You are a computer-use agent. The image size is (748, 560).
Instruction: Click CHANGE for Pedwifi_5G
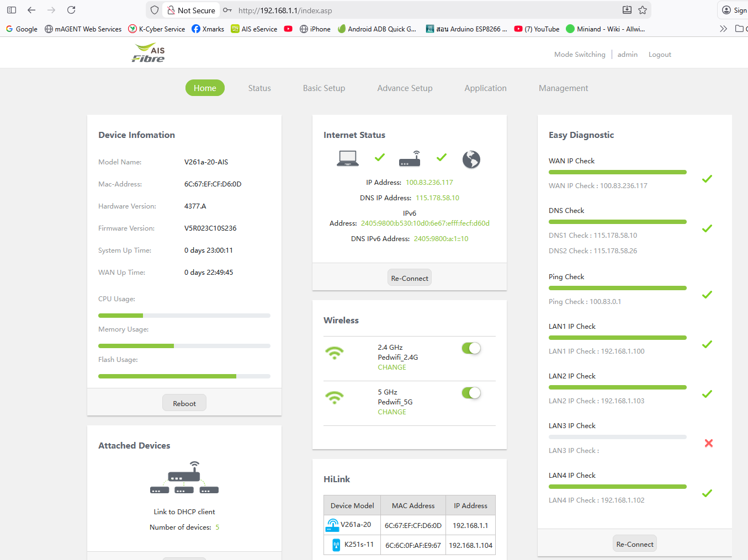392,412
